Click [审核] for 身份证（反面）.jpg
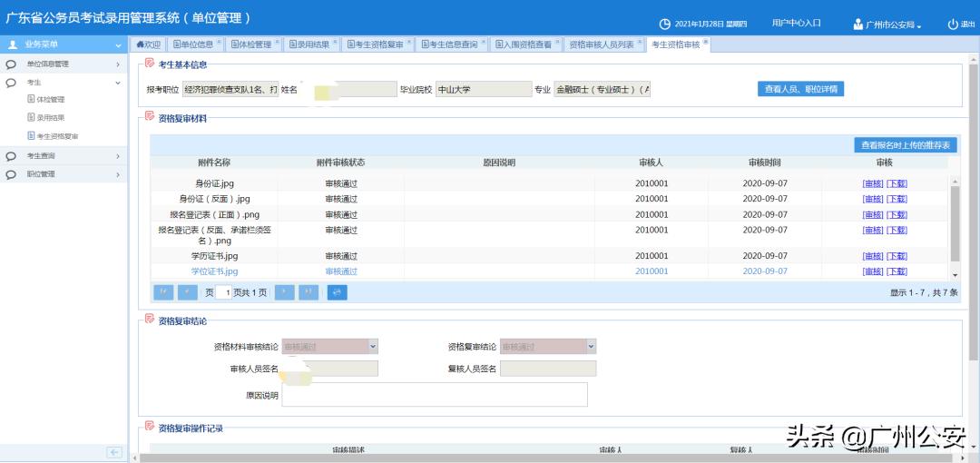The height and width of the screenshot is (463, 980). tap(873, 199)
